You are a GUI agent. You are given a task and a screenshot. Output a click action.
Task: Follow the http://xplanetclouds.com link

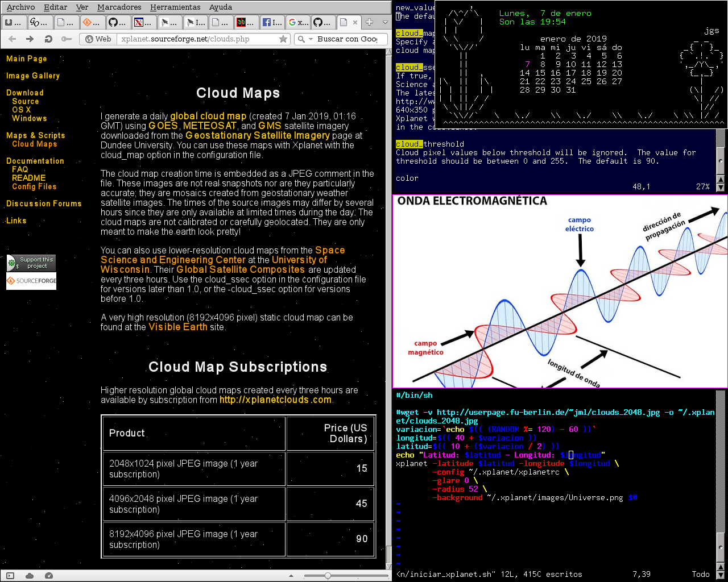275,400
